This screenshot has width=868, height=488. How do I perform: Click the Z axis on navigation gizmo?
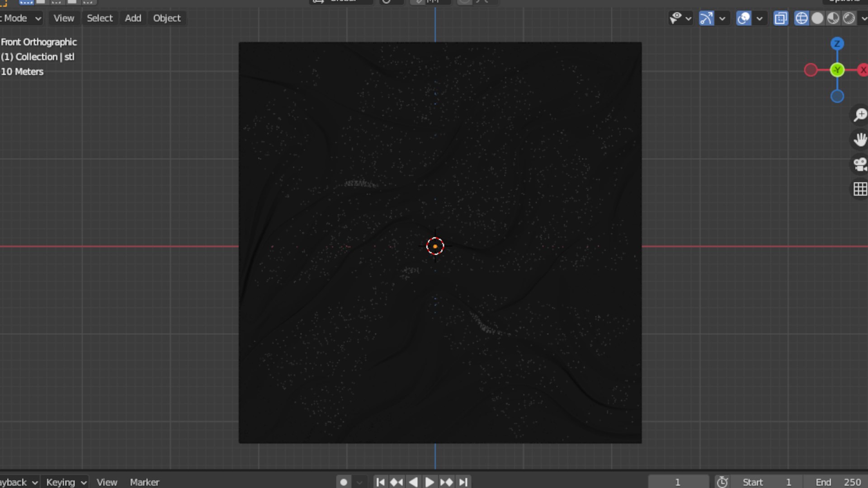coord(837,44)
